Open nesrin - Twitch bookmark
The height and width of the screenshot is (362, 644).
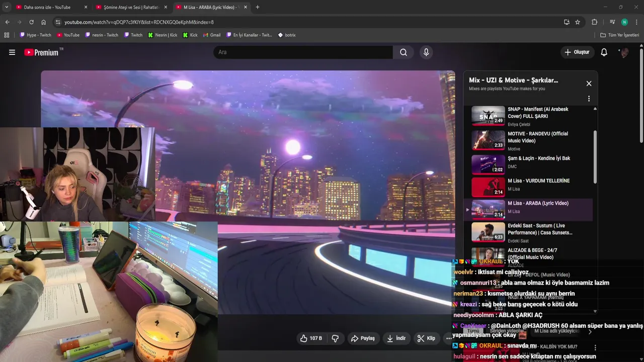[x=102, y=35]
